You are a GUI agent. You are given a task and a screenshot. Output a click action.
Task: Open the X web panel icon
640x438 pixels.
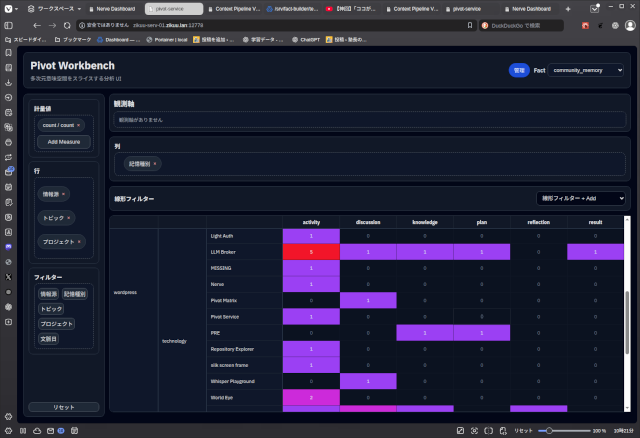[x=8, y=277]
